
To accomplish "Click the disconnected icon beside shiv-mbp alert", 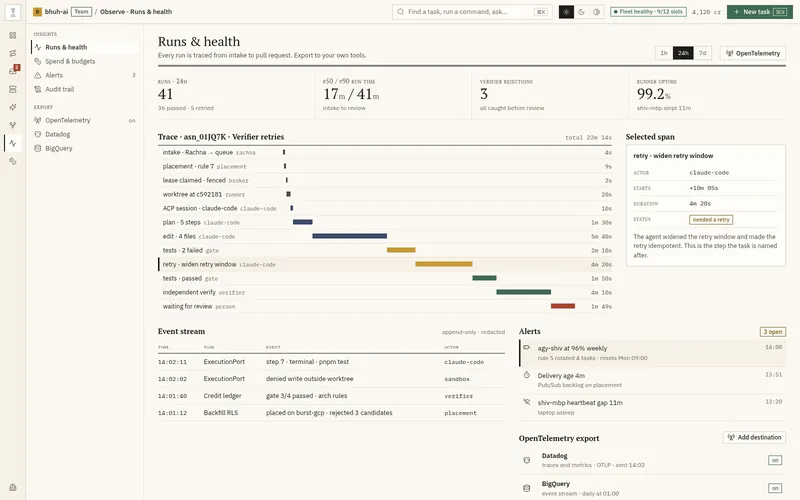I will 527,402.
